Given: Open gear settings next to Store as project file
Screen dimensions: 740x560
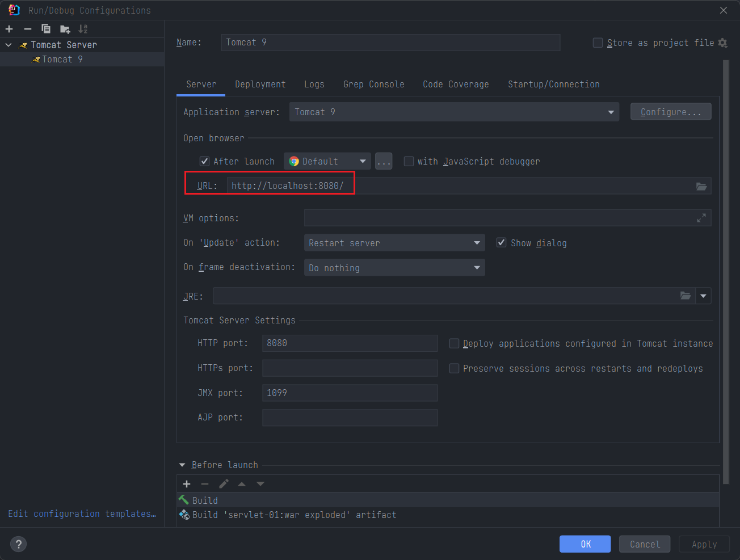Looking at the screenshot, I should click(x=722, y=43).
